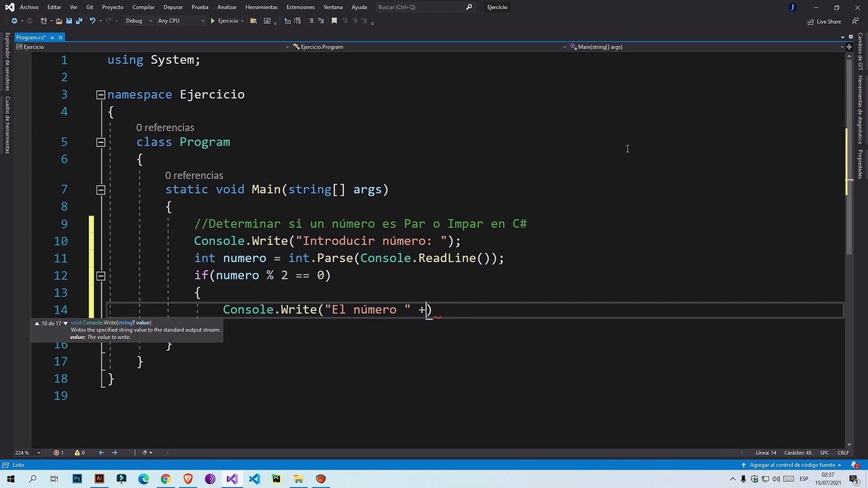This screenshot has width=868, height=488.
Task: Open the Archivo menu
Action: (29, 7)
